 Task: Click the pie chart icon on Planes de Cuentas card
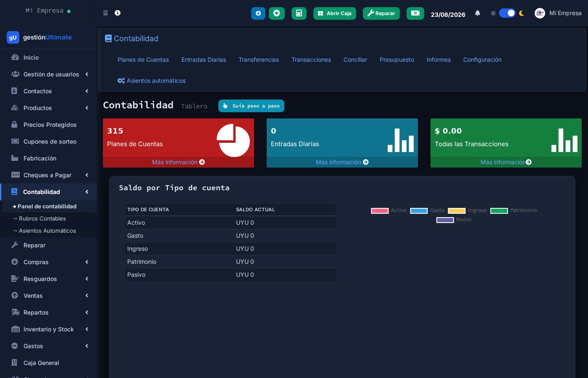pyautogui.click(x=233, y=140)
